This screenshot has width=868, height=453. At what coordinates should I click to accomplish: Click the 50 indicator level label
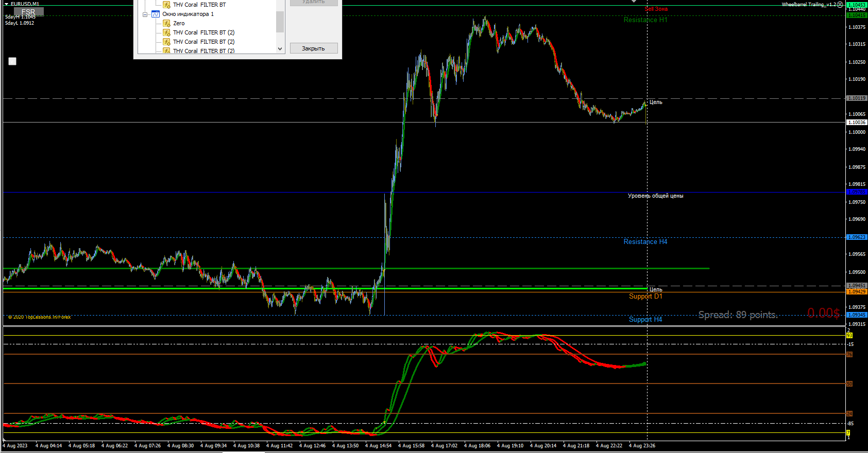coord(849,384)
